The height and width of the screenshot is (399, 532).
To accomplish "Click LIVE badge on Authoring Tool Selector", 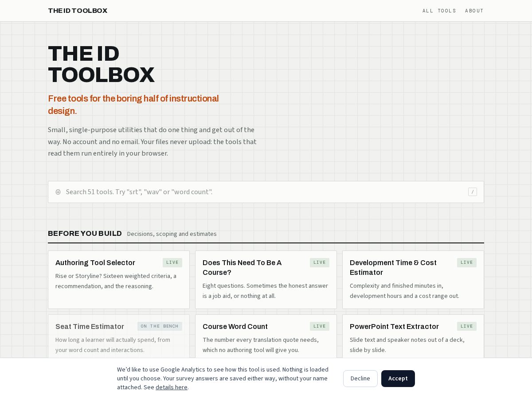I will (172, 262).
